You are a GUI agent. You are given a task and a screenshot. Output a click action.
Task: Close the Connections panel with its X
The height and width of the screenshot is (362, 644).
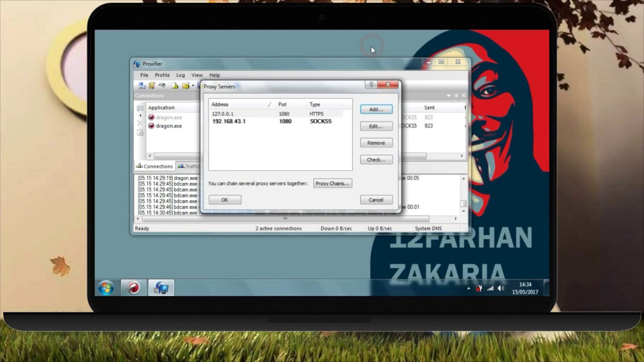point(463,96)
